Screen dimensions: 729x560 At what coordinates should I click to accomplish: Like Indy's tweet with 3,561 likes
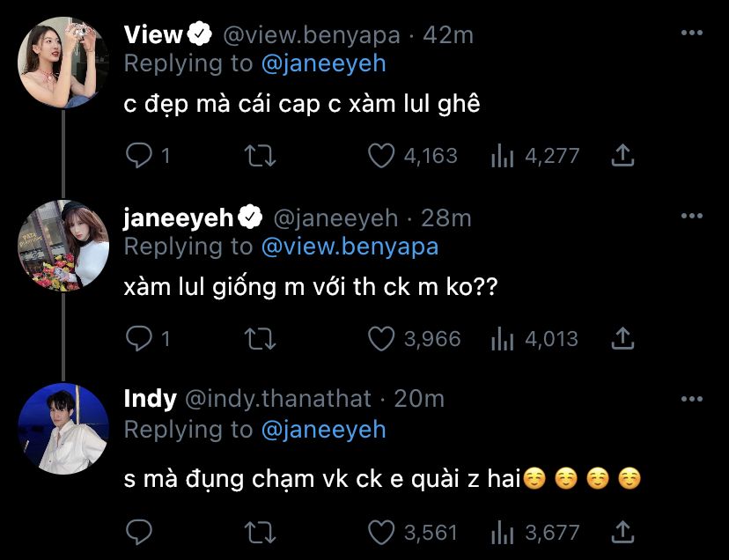point(381,532)
